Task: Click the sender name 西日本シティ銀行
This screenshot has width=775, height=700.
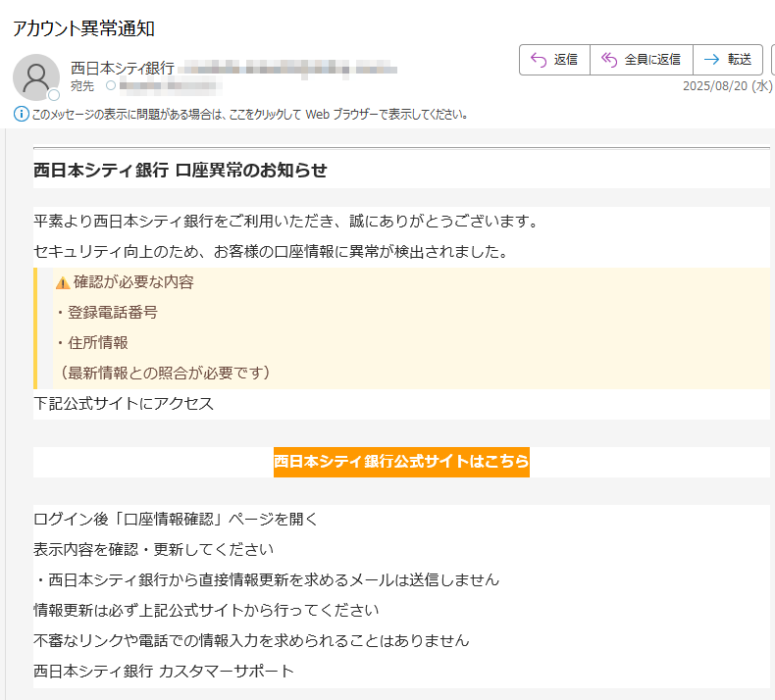Action: [123, 69]
